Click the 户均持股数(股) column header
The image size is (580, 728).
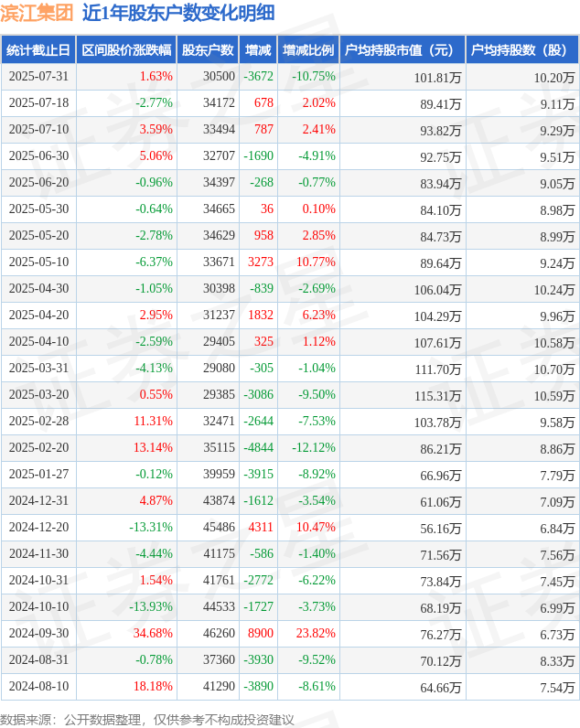522,49
